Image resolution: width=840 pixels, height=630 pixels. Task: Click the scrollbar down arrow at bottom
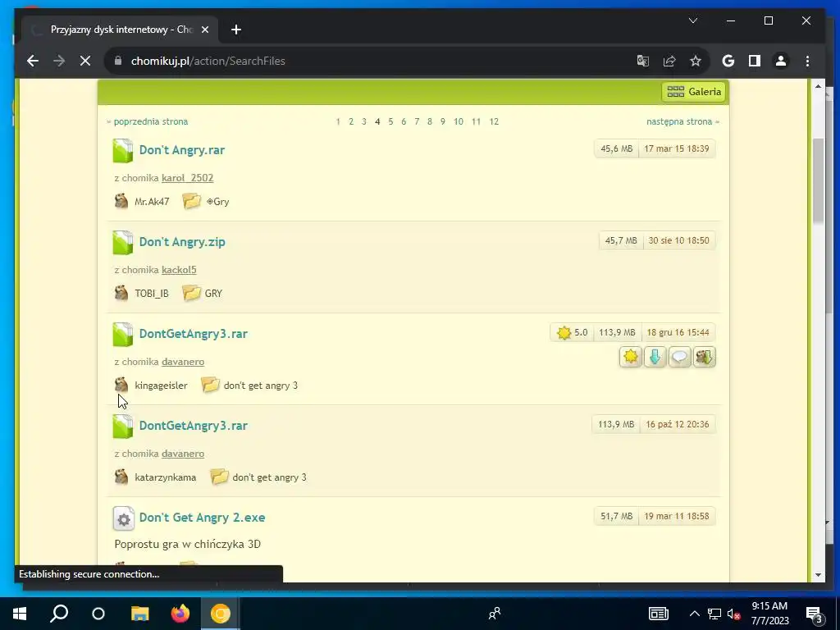point(818,575)
